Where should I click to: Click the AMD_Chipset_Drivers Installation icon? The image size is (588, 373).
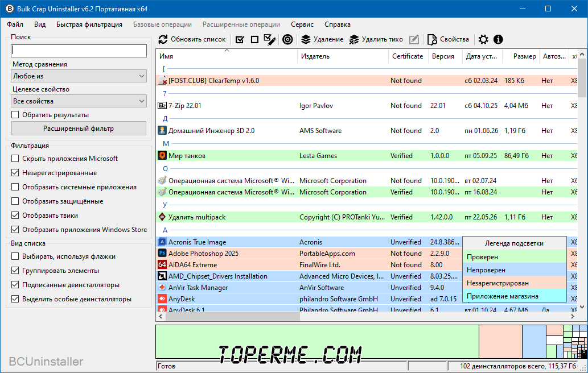pyautogui.click(x=162, y=276)
